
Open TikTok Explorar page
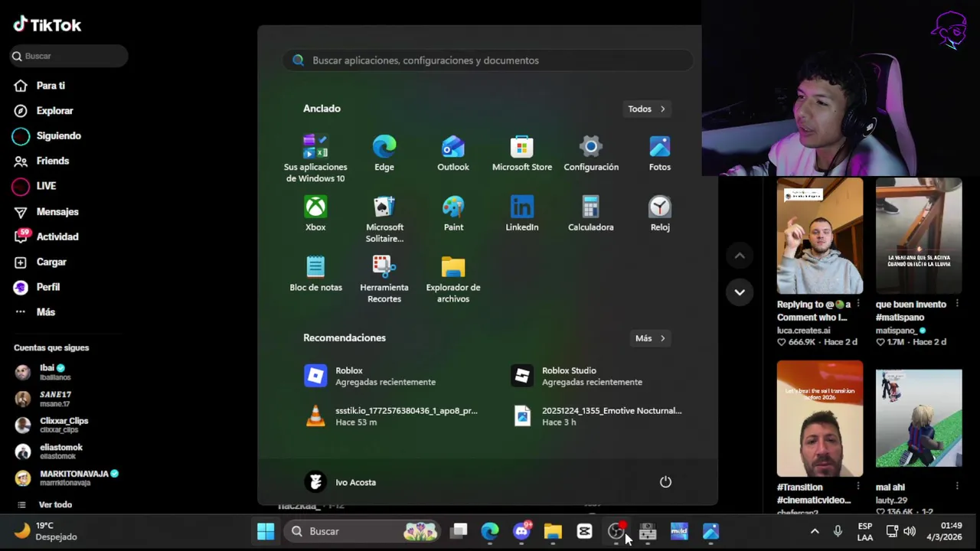44,111
